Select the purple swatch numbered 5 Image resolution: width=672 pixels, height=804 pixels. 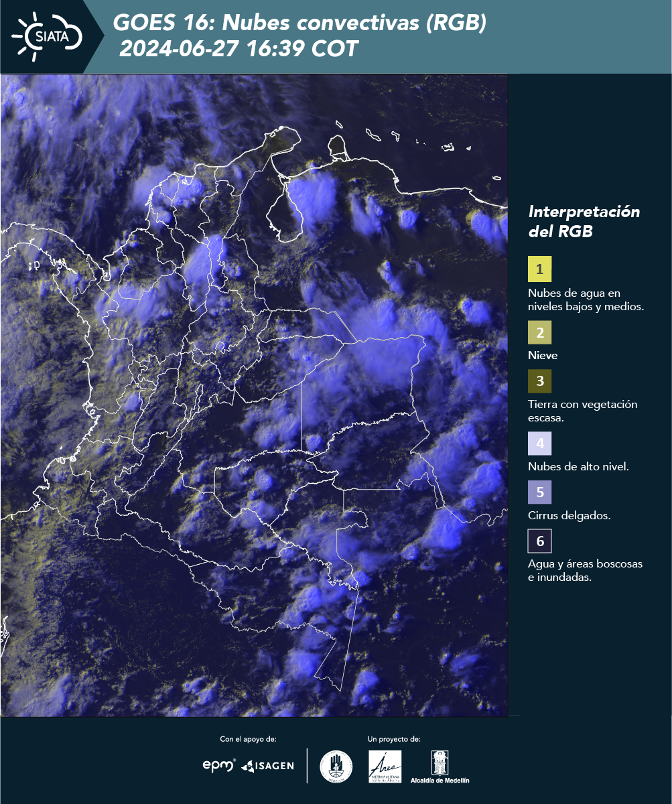point(539,492)
